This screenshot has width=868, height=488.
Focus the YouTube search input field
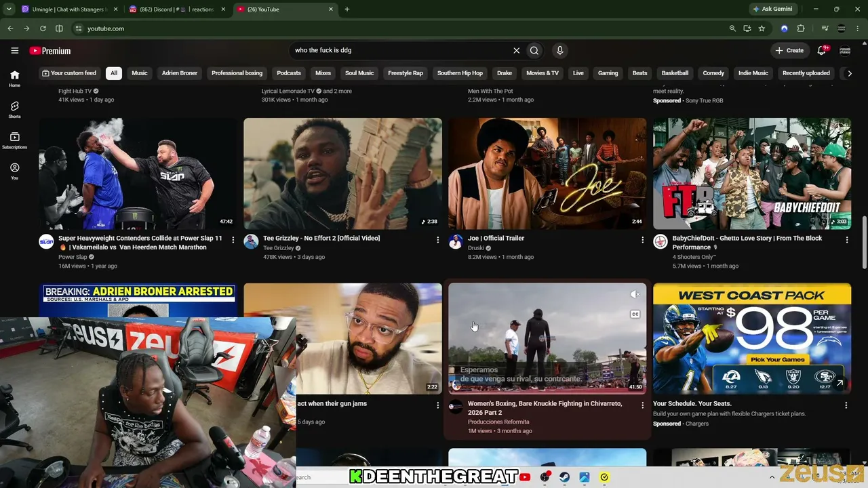pos(401,50)
